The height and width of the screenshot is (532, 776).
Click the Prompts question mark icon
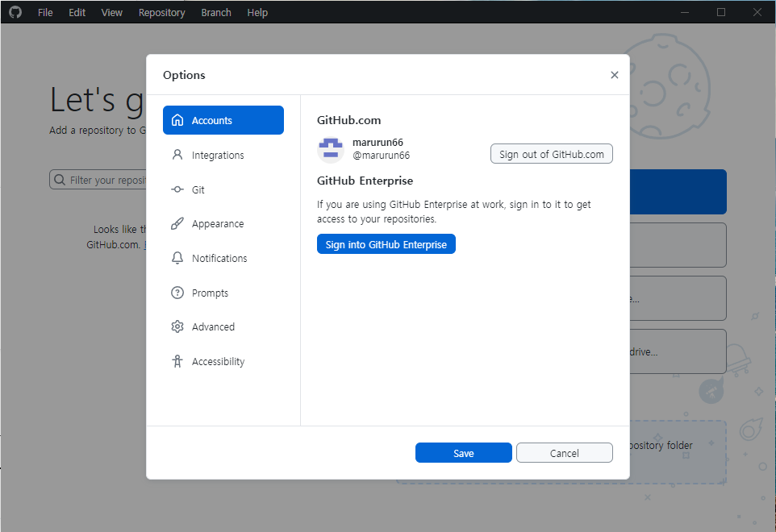click(177, 293)
